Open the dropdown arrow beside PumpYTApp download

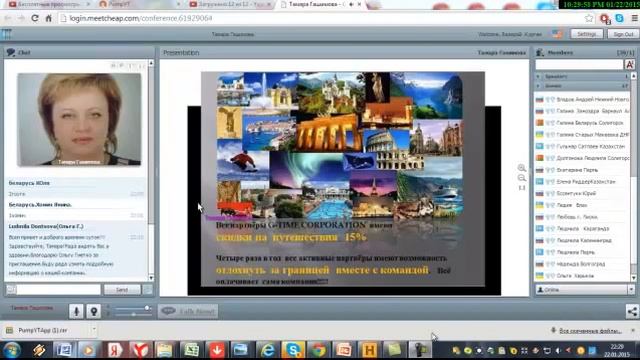click(93, 329)
